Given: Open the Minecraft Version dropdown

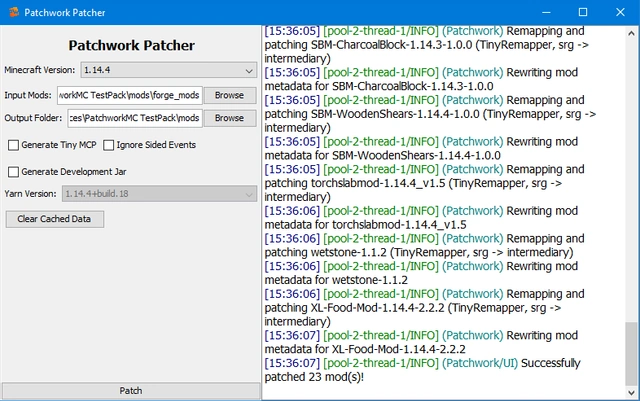Looking at the screenshot, I should (x=169, y=70).
